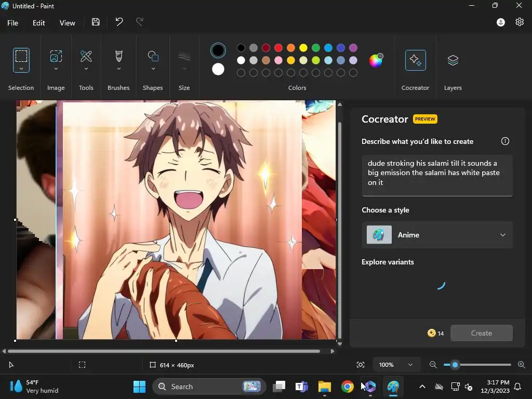The width and height of the screenshot is (532, 399).
Task: Click the fit to window icon
Action: click(x=361, y=365)
